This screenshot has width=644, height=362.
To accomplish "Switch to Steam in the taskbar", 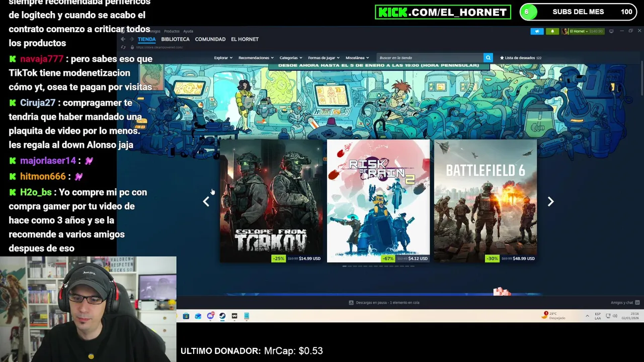I will tap(222, 316).
